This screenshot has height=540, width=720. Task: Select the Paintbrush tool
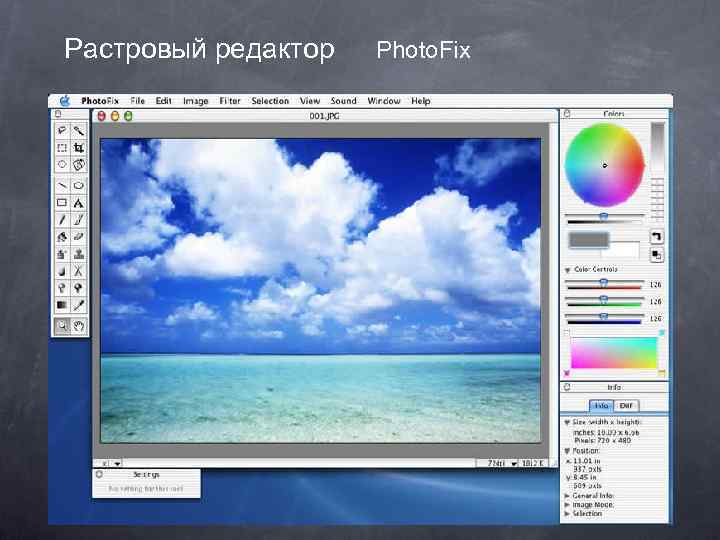79,219
